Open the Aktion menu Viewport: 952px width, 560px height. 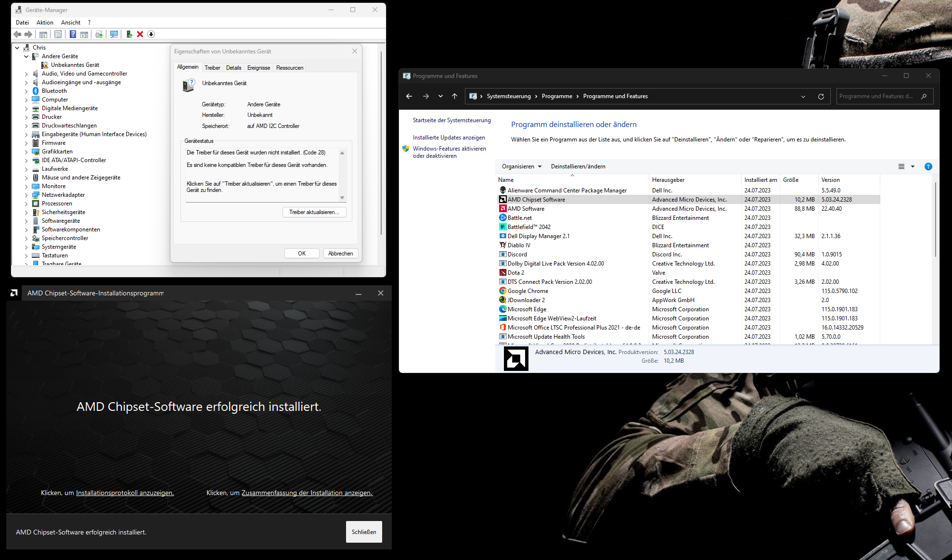point(45,23)
